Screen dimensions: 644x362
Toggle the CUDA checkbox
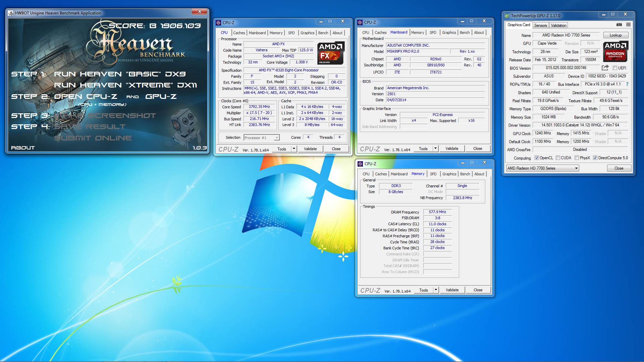click(558, 158)
